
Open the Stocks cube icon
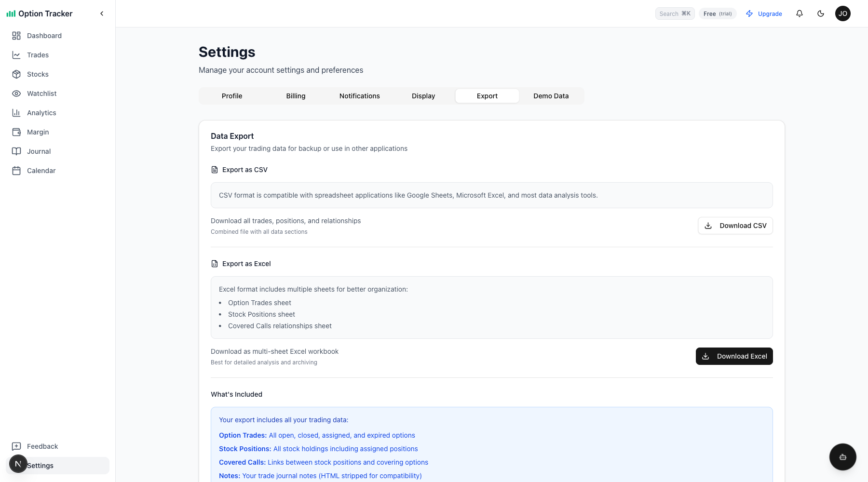point(16,74)
